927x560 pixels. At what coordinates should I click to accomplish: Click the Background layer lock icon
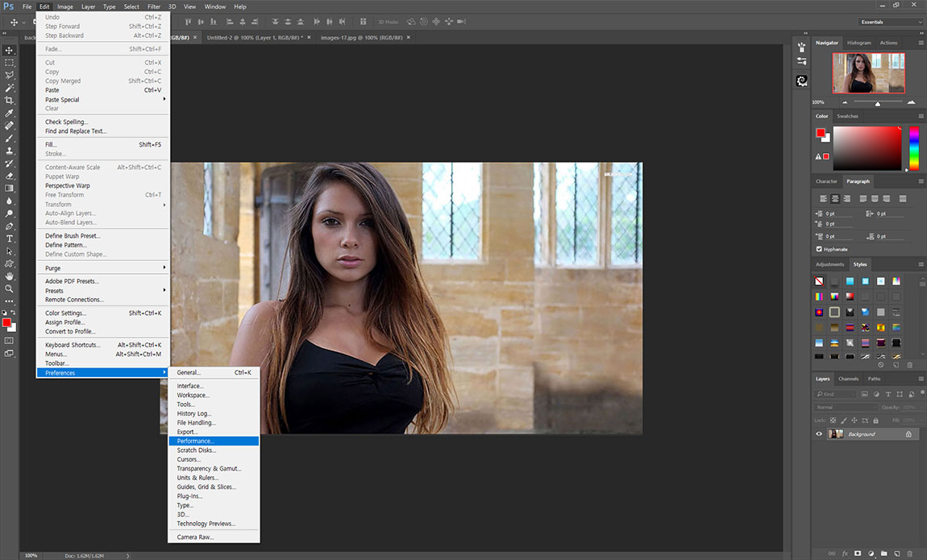tap(908, 434)
